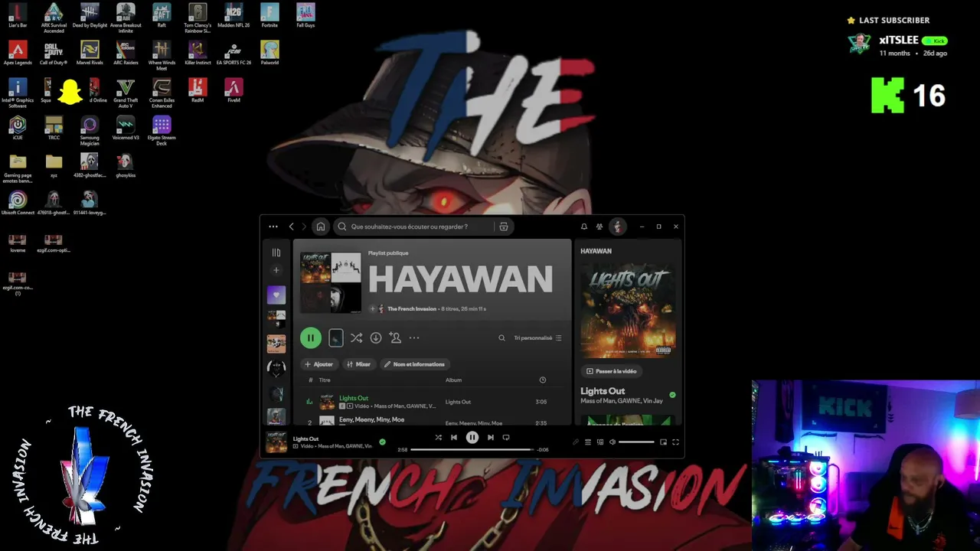Open the Lights Out cover in side panel

(628, 311)
